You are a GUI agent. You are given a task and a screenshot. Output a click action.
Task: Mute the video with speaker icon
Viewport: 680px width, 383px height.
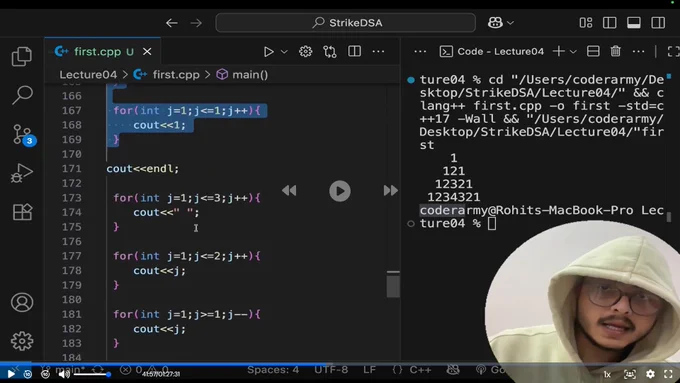tap(63, 374)
